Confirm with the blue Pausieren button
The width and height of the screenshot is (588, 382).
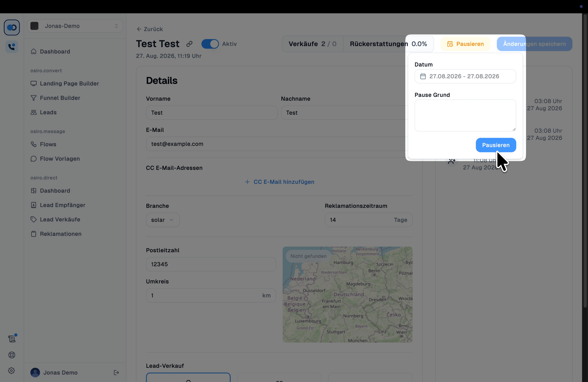click(496, 145)
